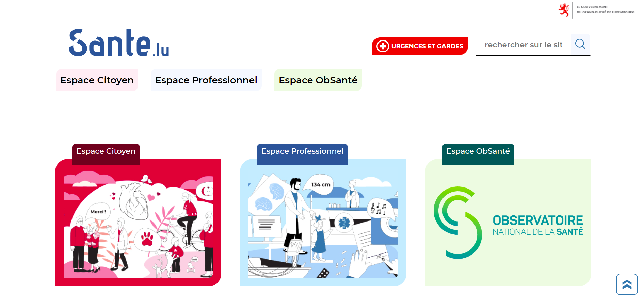Click the pale green ObSanté card
Image resolution: width=644 pixels, height=295 pixels.
click(508, 223)
